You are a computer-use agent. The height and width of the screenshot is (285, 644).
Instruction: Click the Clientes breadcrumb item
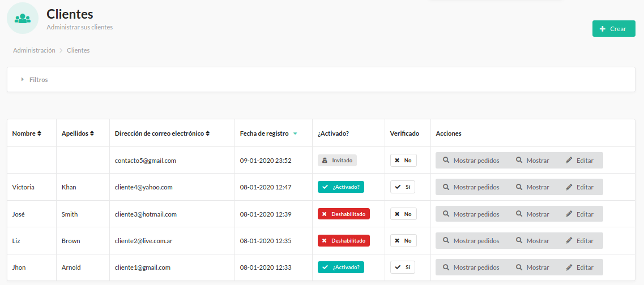(x=78, y=50)
